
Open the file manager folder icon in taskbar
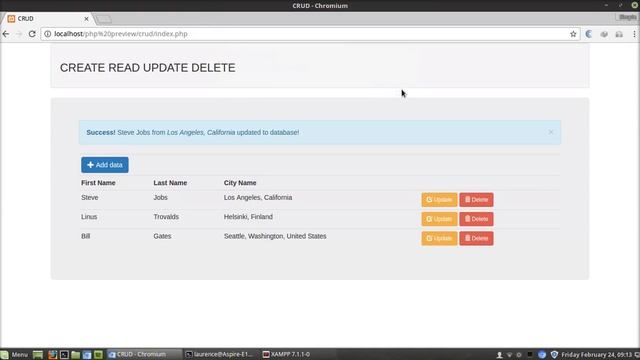[x=76, y=355]
